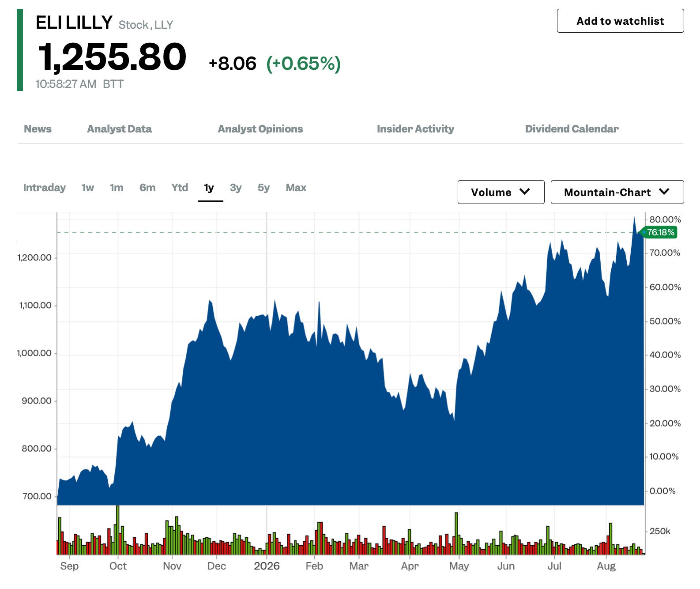Open the News tab
This screenshot has height=589, width=700.
click(38, 129)
